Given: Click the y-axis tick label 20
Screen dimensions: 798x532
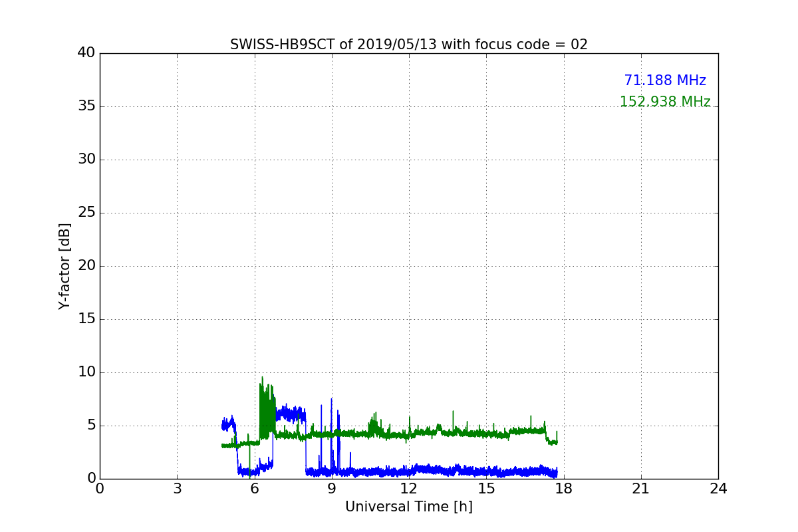Looking at the screenshot, I should (86, 266).
